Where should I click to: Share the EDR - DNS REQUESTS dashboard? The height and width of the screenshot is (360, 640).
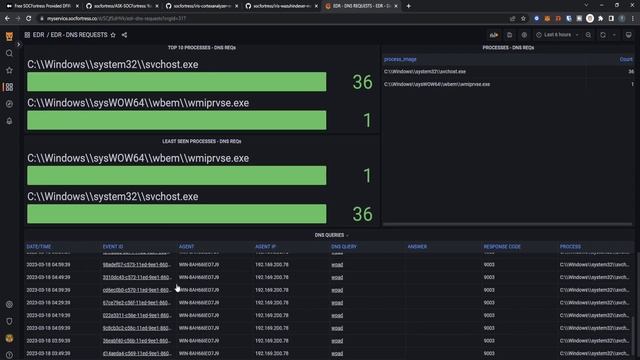pos(124,35)
